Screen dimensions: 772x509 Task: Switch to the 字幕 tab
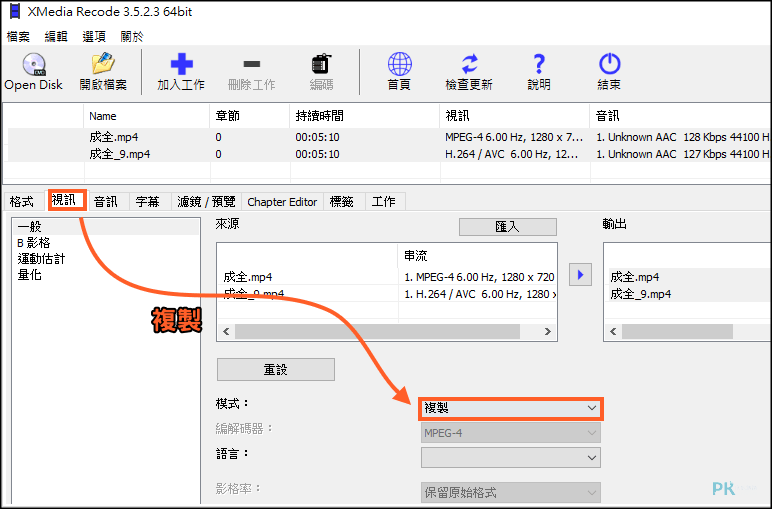click(x=148, y=202)
